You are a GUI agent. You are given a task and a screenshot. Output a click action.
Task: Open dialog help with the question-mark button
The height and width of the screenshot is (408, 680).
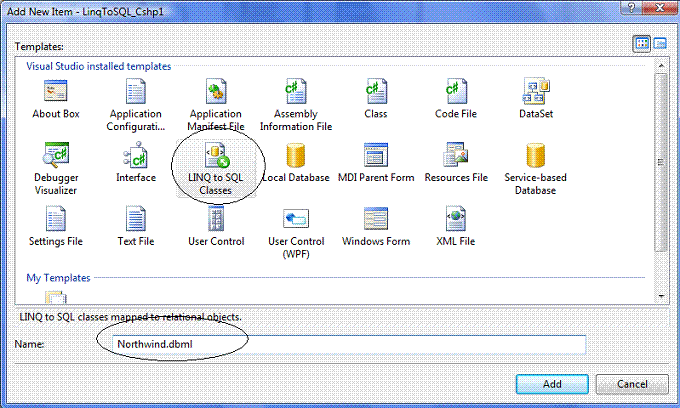point(631,7)
